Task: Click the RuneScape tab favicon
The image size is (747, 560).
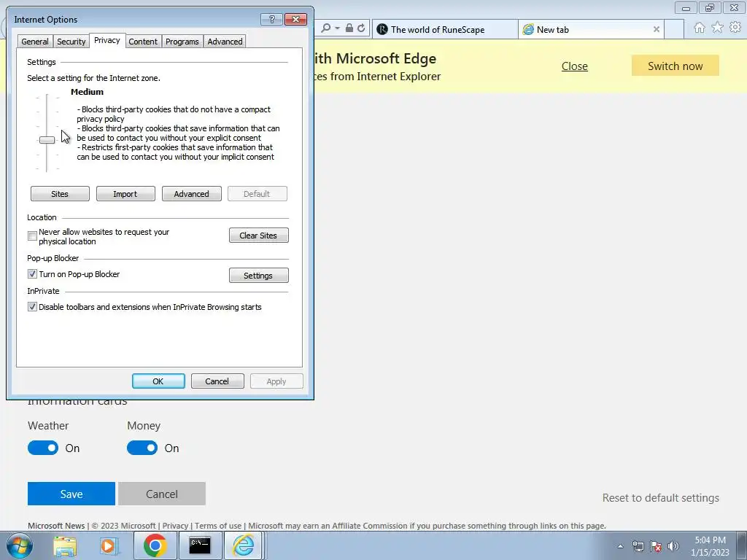Action: pyautogui.click(x=382, y=29)
